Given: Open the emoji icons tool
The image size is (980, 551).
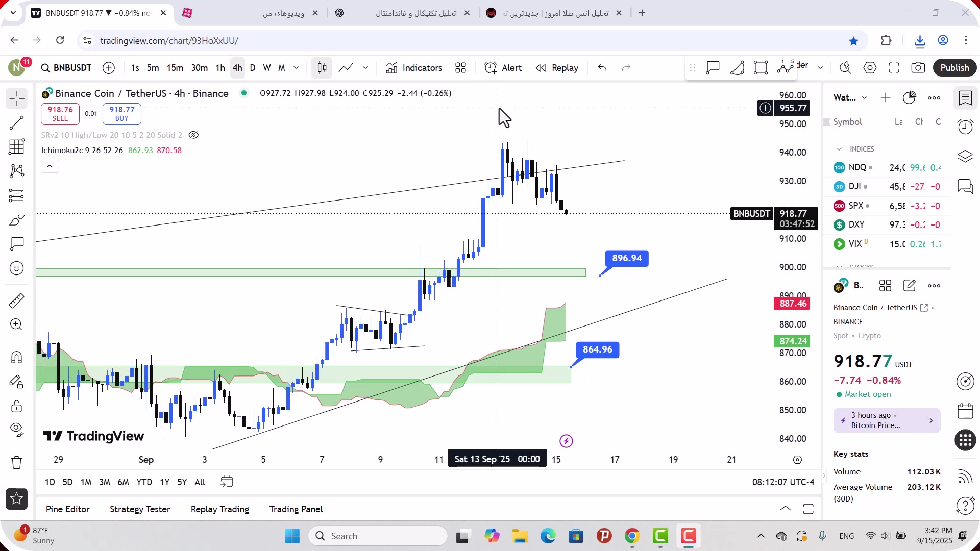Looking at the screenshot, I should [17, 268].
